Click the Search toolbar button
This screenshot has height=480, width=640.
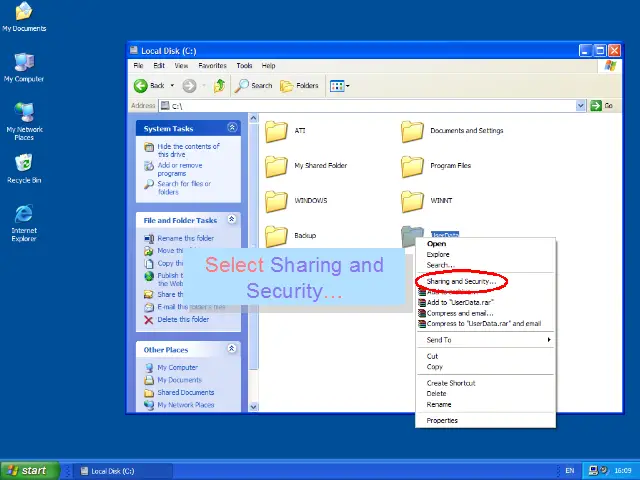[x=253, y=86]
